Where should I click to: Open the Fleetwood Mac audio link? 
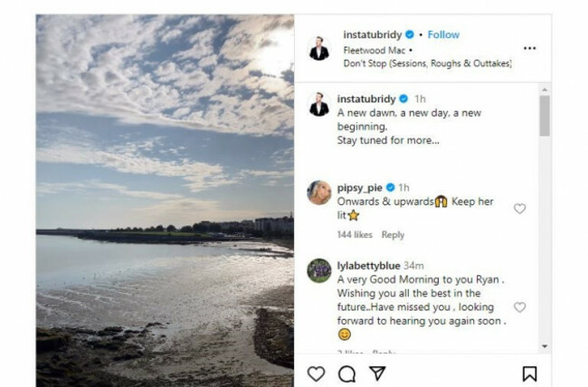[x=373, y=50]
